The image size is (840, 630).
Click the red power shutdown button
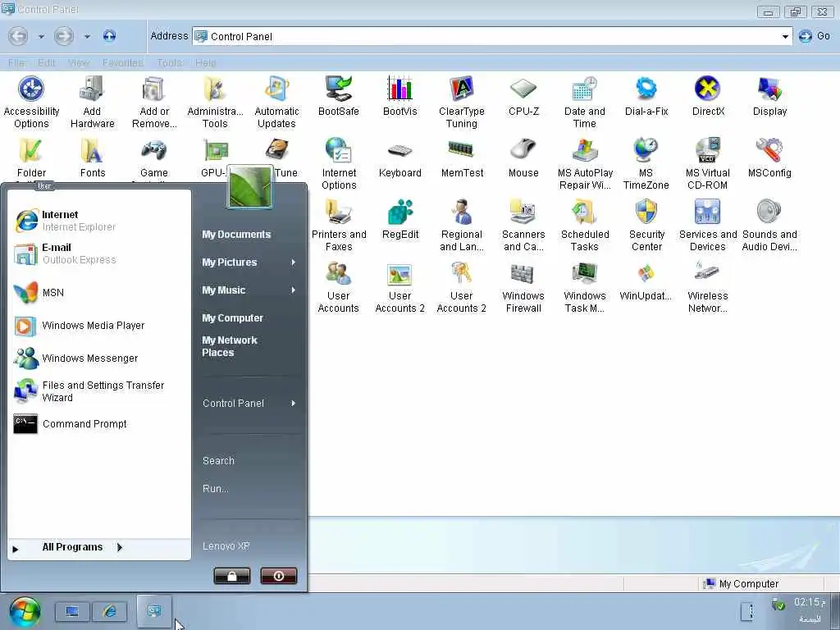[279, 576]
